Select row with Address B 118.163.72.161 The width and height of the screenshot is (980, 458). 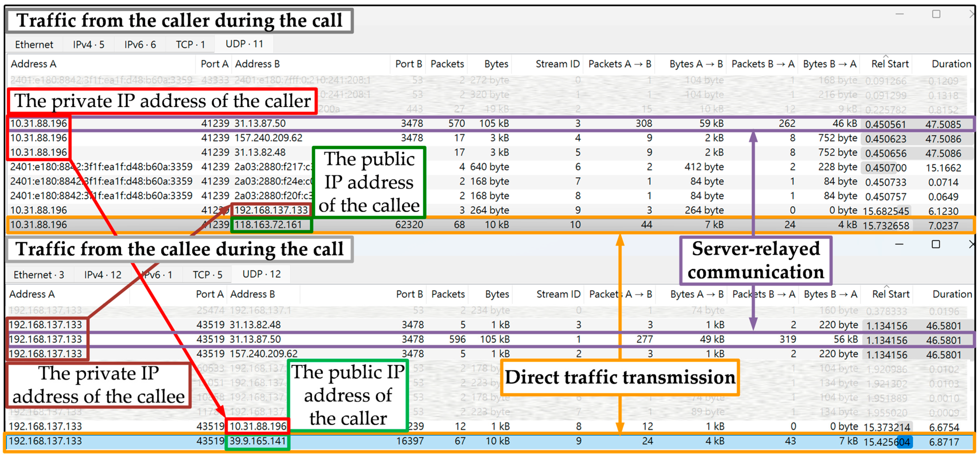coord(380,225)
